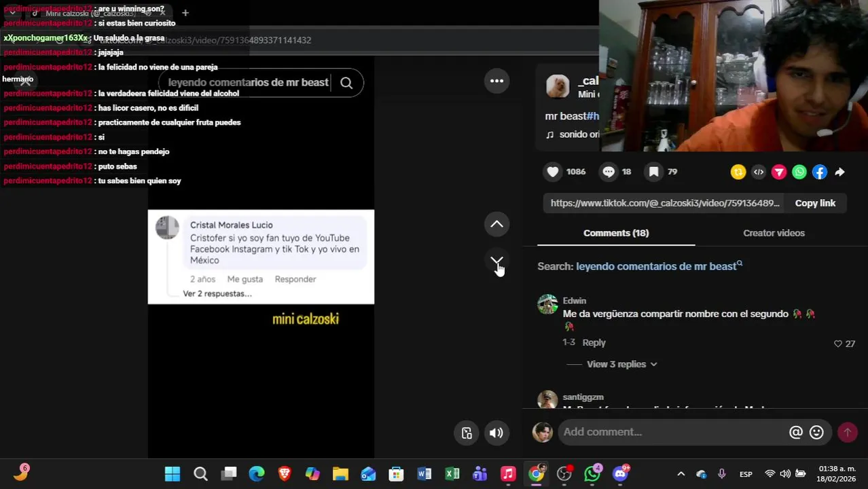Open santiggzm commenter username

pyautogui.click(x=583, y=397)
